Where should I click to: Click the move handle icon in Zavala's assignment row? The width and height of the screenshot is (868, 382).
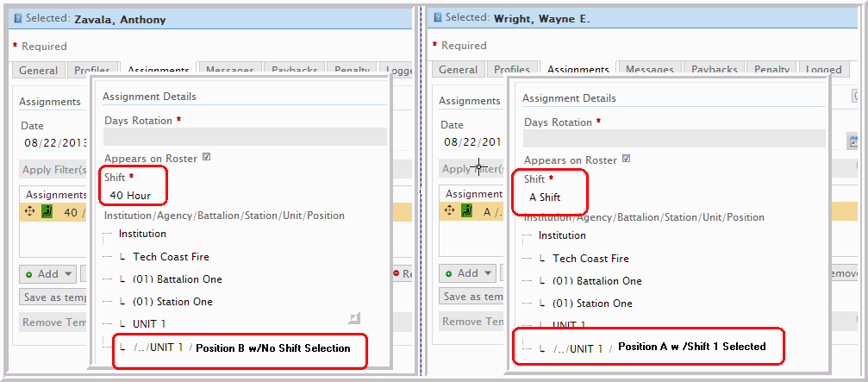coord(30,211)
